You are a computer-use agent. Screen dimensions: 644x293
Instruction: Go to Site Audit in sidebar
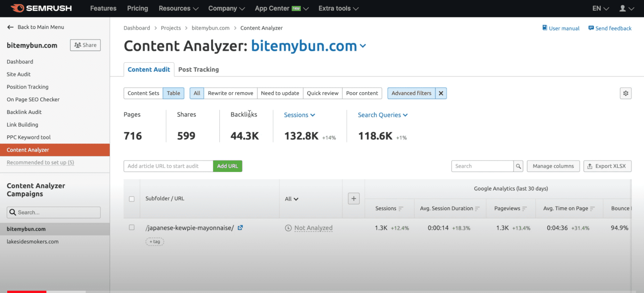click(x=19, y=74)
